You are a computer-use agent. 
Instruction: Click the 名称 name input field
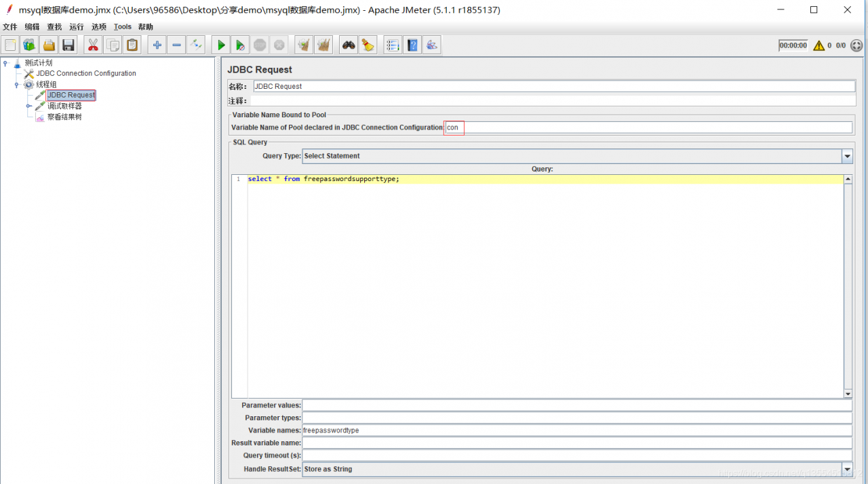pos(554,86)
